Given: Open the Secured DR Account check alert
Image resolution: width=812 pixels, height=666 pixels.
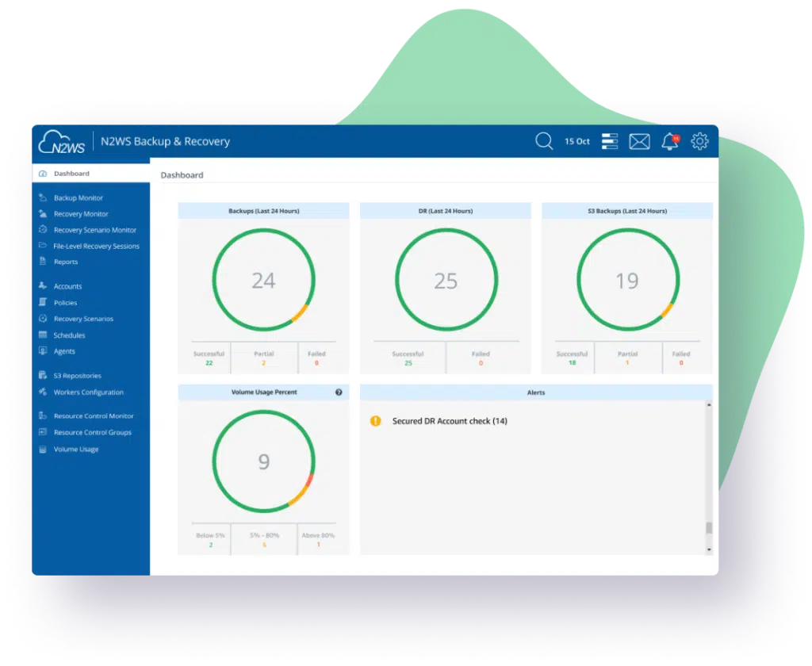Looking at the screenshot, I should coord(450,421).
